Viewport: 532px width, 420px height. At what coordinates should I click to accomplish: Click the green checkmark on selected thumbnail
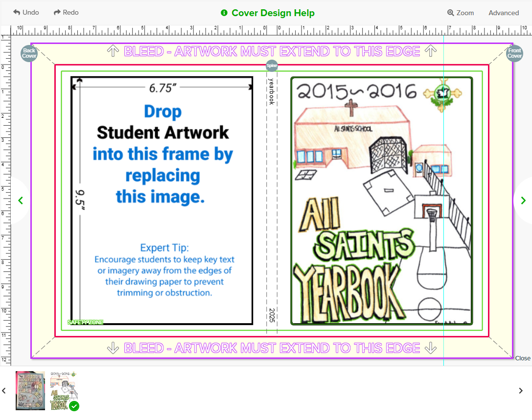point(74,406)
